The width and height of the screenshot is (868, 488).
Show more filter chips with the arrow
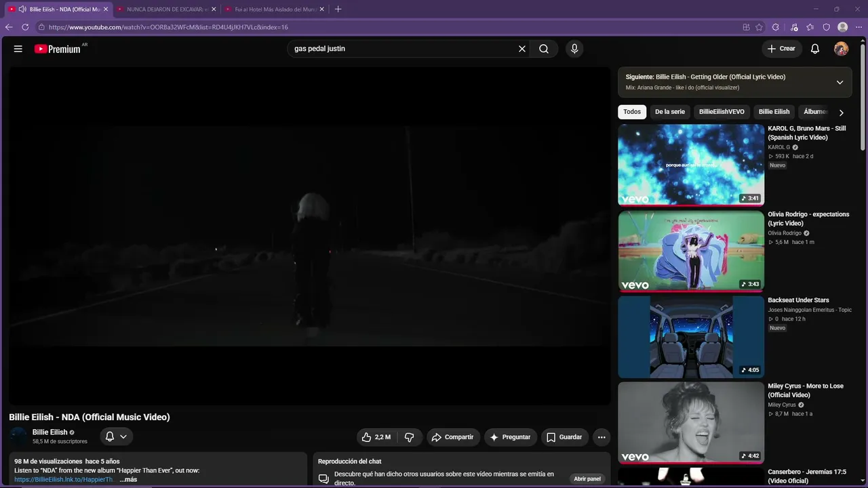[841, 113]
